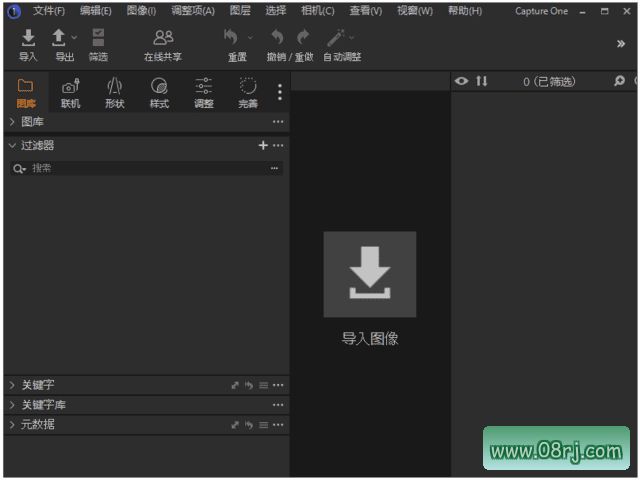
Task: Open the 关键字 panel presets list icon
Action: click(264, 385)
